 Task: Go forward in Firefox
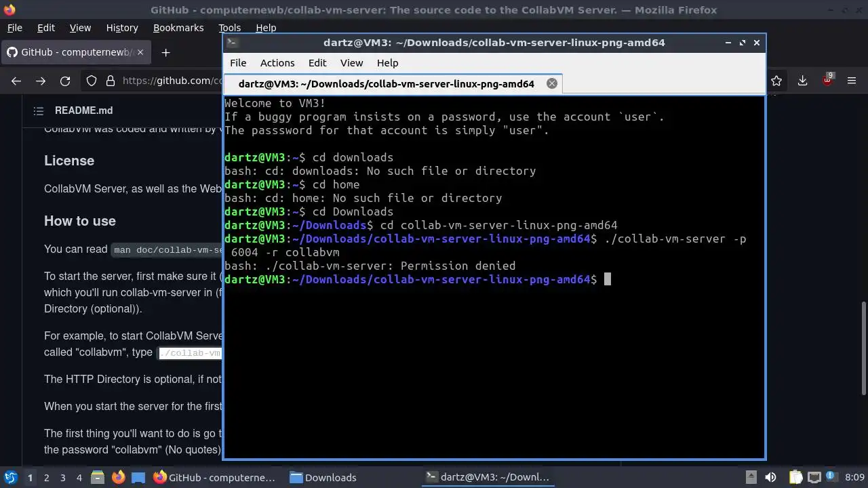41,81
